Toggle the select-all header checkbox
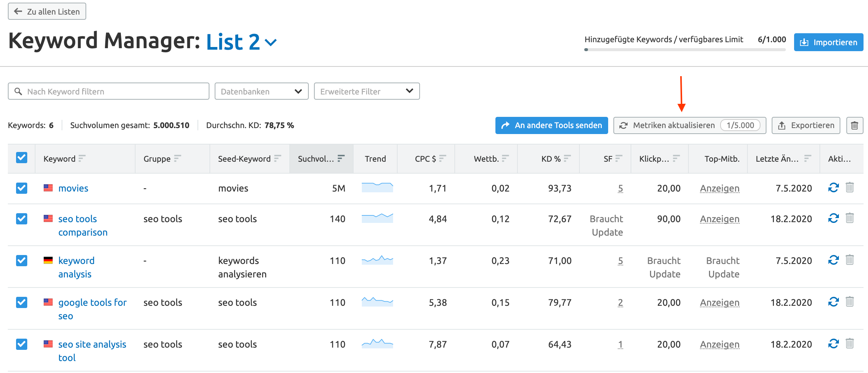868x373 pixels. [x=22, y=158]
